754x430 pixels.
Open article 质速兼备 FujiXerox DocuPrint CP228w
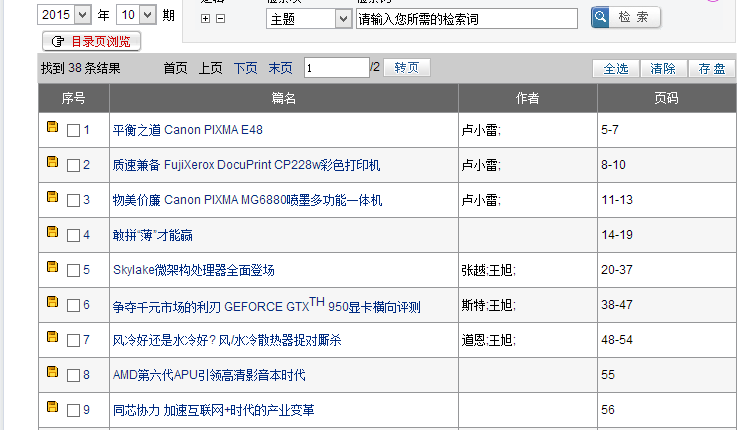point(246,165)
